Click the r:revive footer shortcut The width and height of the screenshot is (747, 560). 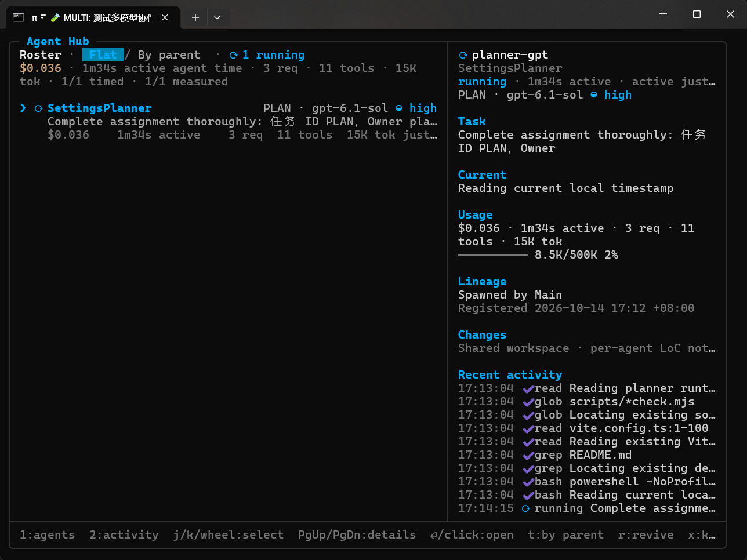point(646,534)
